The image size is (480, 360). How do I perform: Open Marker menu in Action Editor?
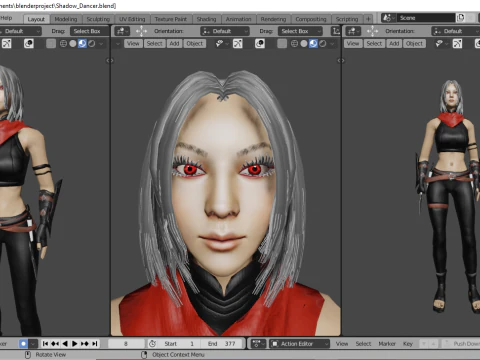(387, 344)
